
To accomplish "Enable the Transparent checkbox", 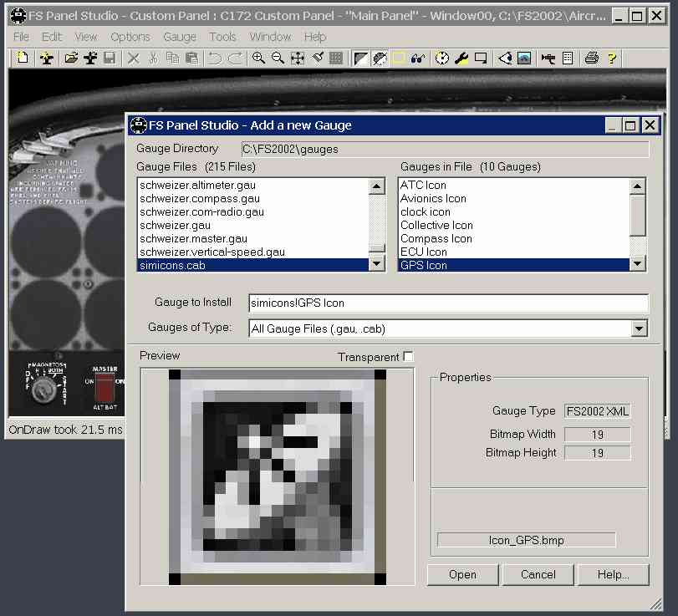I will pos(408,356).
